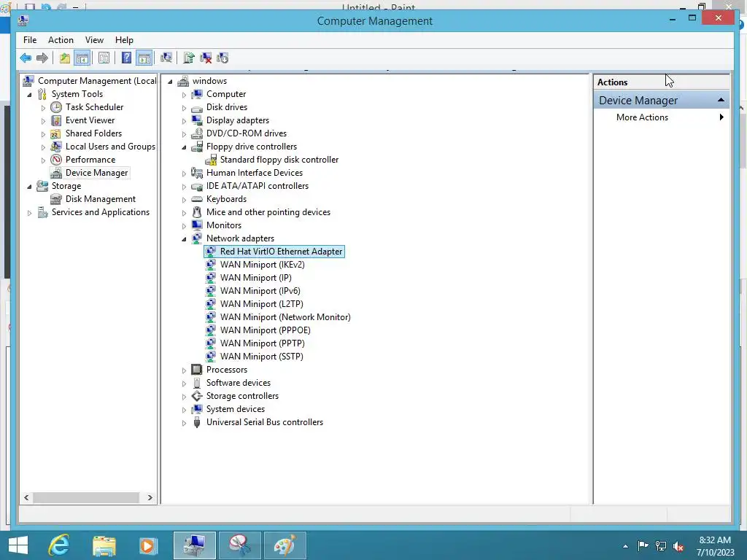Click the Keyboards category icon

coord(197,199)
